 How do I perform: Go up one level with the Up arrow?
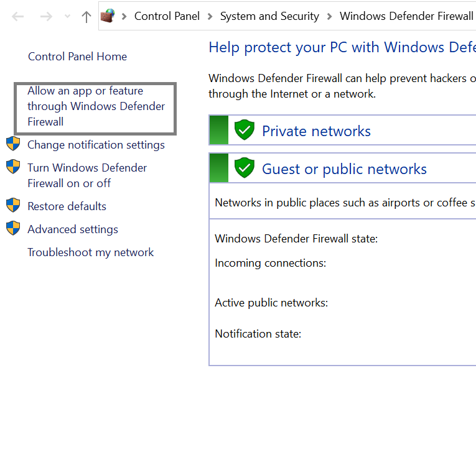pyautogui.click(x=86, y=17)
